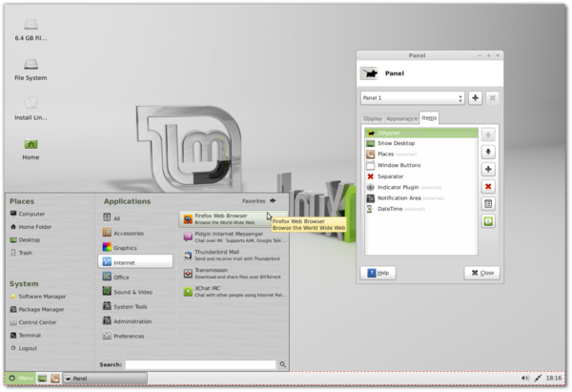Click the search magnifier icon in menu
572x392 pixels.
[x=283, y=364]
